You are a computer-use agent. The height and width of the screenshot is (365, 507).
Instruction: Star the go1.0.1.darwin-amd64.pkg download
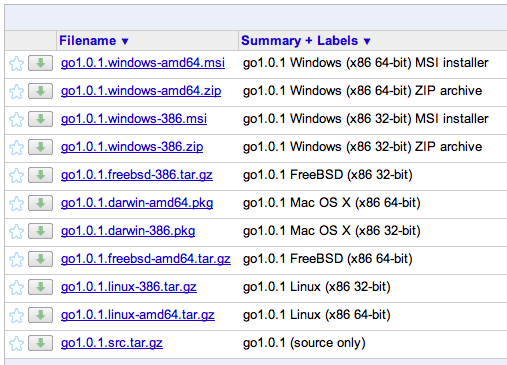point(16,203)
